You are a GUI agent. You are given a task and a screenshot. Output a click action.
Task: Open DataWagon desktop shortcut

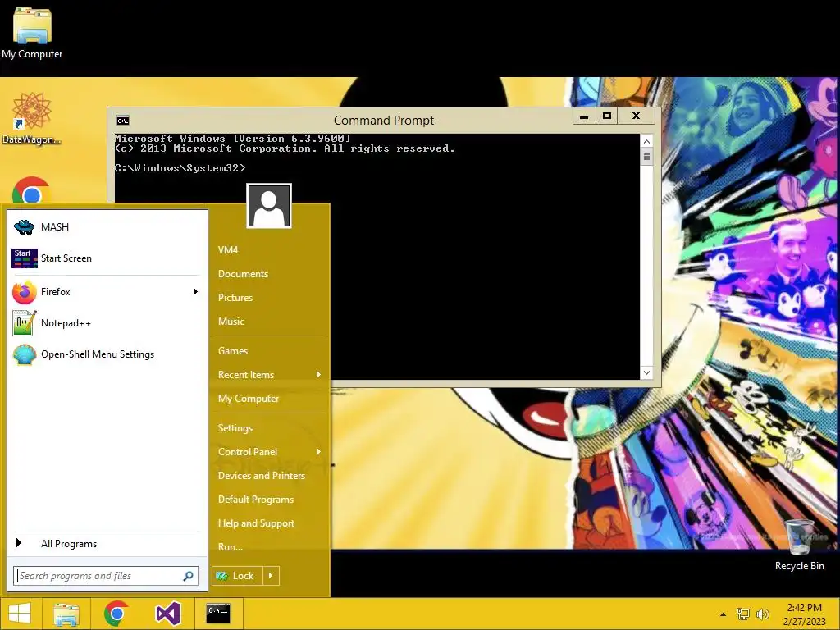(32, 118)
